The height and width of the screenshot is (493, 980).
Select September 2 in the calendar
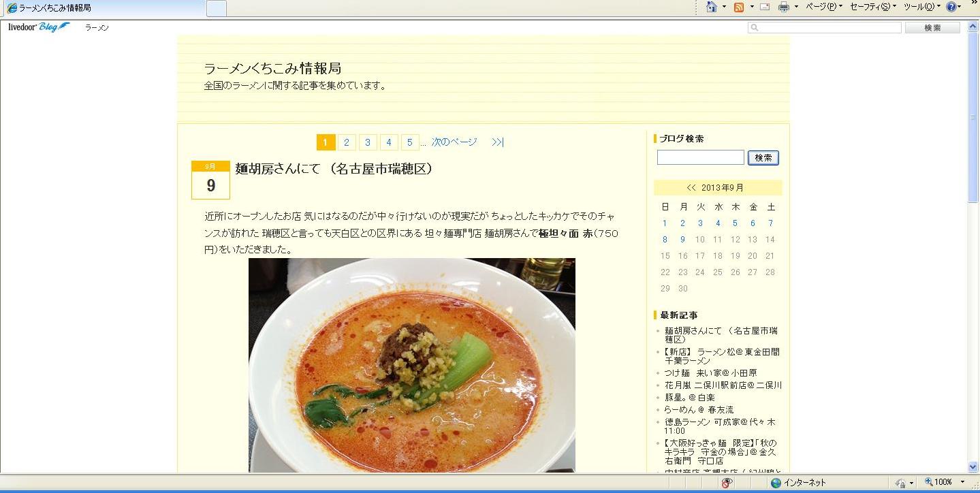click(x=682, y=223)
